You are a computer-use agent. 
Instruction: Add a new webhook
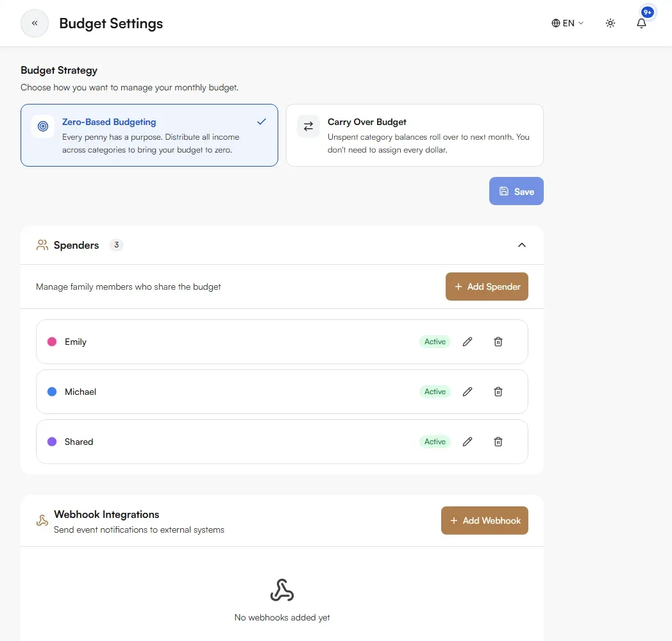[484, 520]
